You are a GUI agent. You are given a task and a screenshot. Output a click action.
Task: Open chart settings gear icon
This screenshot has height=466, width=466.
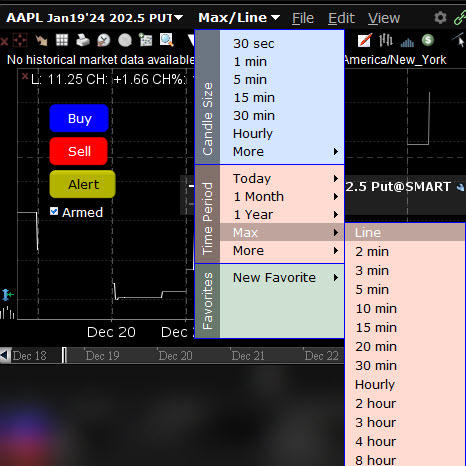(440, 17)
